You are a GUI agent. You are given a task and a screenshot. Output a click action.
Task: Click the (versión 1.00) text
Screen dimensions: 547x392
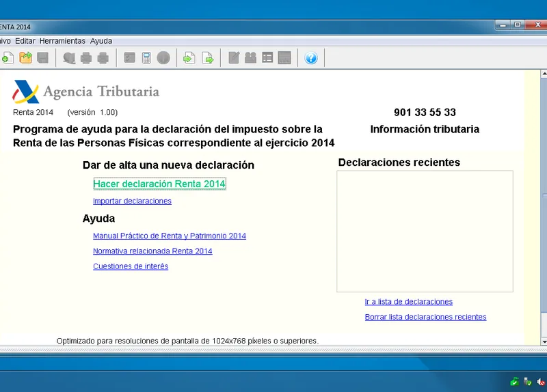(x=92, y=112)
